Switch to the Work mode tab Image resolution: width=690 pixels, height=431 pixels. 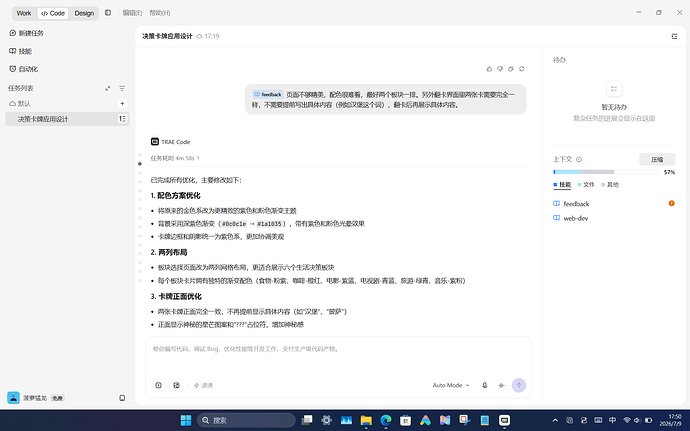[24, 13]
